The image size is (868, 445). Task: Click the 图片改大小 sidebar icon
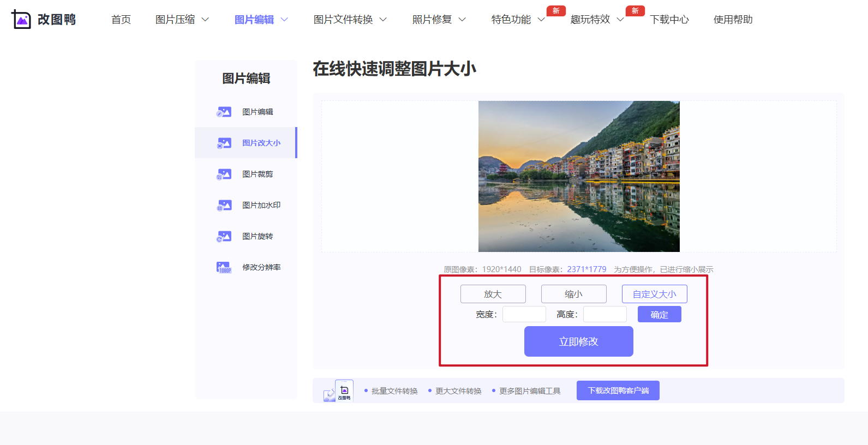click(224, 143)
